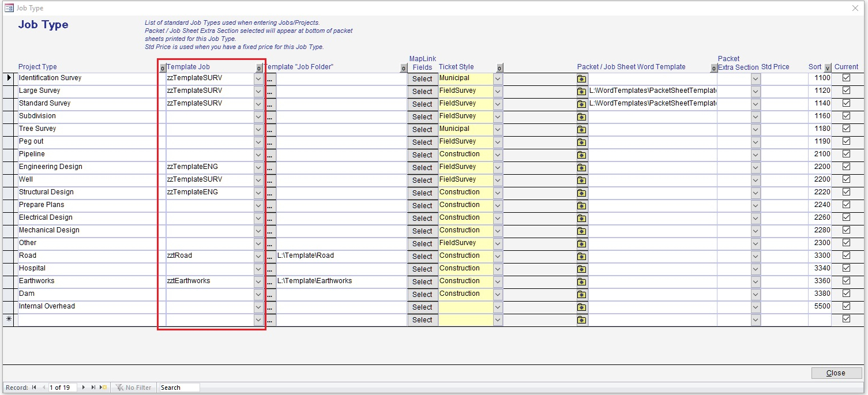868x395 pixels.
Task: Click the Select button for Subdivision row
Action: (422, 117)
